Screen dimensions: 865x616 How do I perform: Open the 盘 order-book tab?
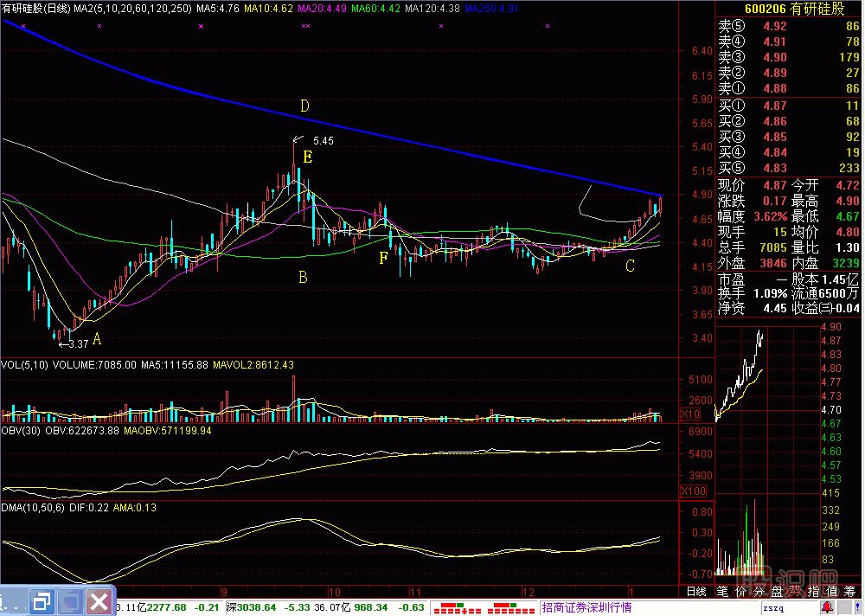pos(777,592)
